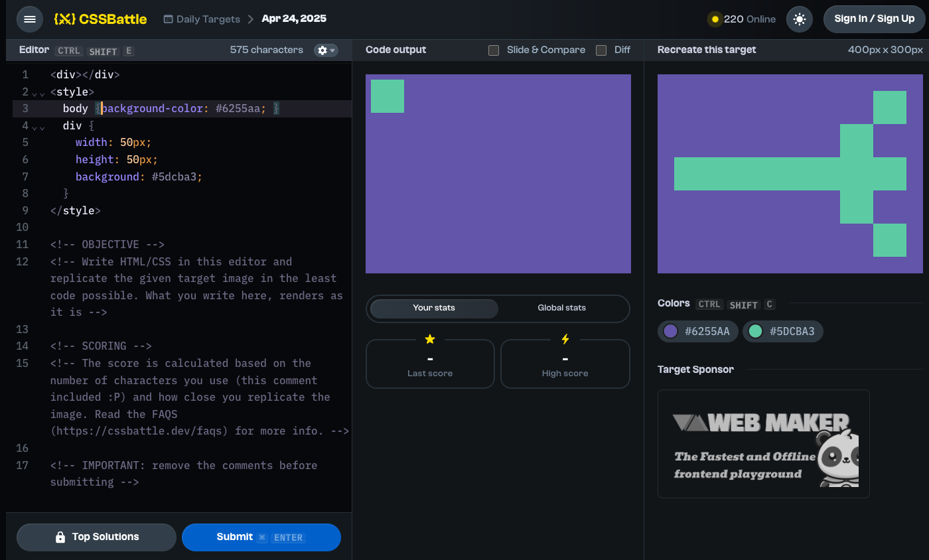Click the lock icon on Top Solutions

(60, 537)
